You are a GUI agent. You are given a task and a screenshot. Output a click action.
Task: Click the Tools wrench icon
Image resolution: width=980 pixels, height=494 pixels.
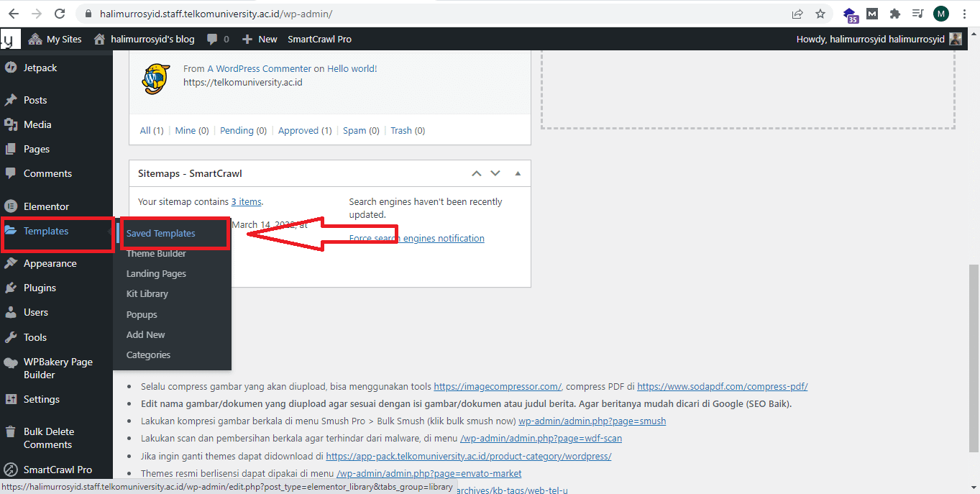10,337
